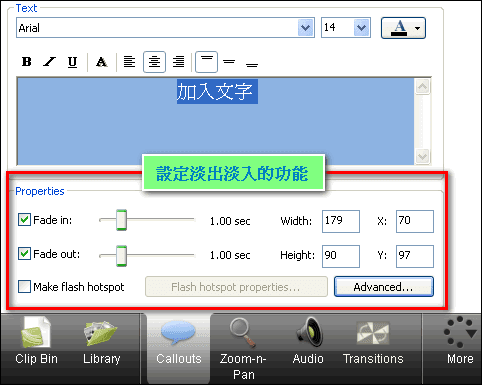Set vertical alignment to middle
Screen dimensions: 482x385
coord(229,62)
